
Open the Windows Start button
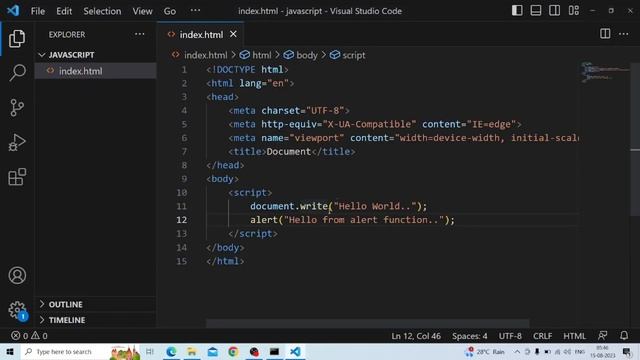tap(10, 352)
